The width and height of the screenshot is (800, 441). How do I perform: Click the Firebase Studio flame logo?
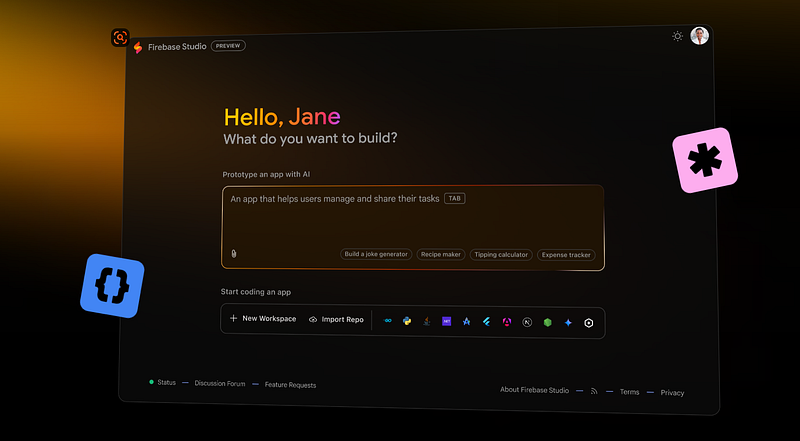[x=137, y=47]
